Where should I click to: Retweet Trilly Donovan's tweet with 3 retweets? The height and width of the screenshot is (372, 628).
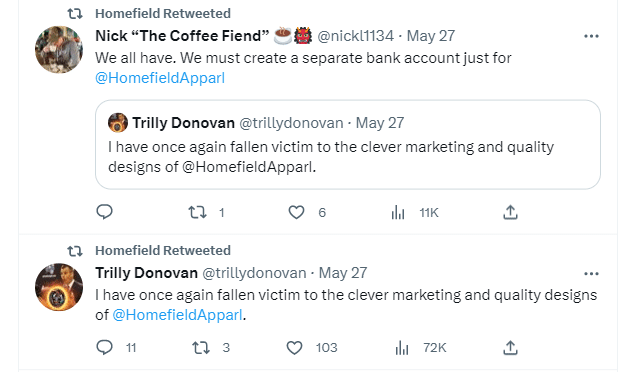tap(201, 348)
